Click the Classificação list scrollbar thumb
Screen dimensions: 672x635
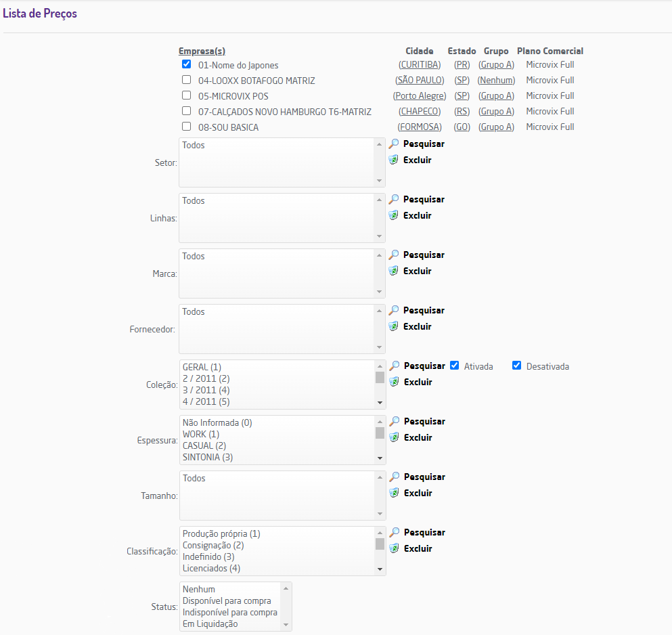380,544
